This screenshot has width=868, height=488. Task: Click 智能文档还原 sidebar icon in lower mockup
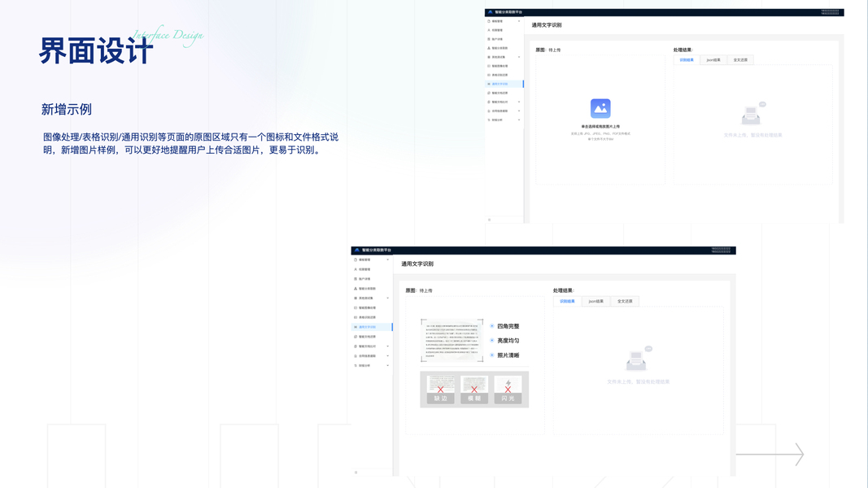pos(355,337)
